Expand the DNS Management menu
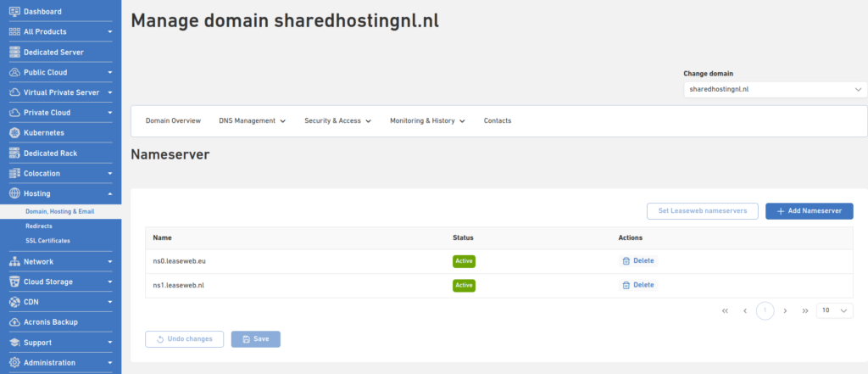 click(x=252, y=121)
